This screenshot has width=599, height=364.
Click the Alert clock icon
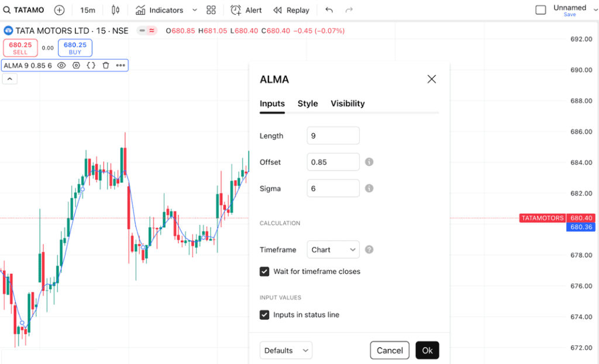[236, 11]
